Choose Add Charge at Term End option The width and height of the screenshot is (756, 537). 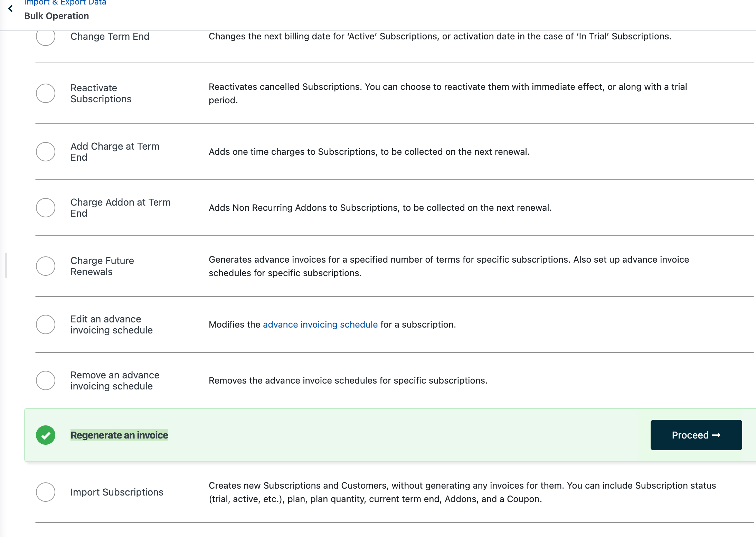point(46,152)
